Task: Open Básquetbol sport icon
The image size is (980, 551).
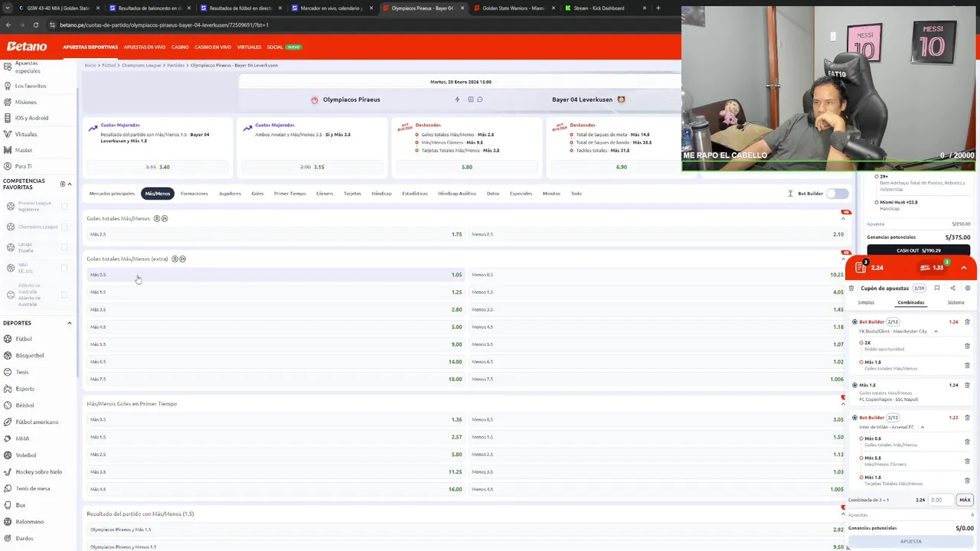Action: 8,355
